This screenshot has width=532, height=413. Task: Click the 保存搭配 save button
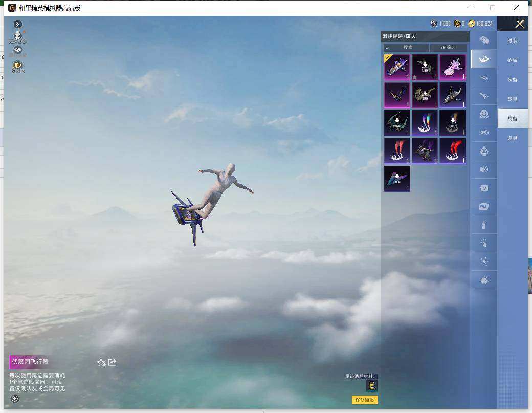[365, 400]
